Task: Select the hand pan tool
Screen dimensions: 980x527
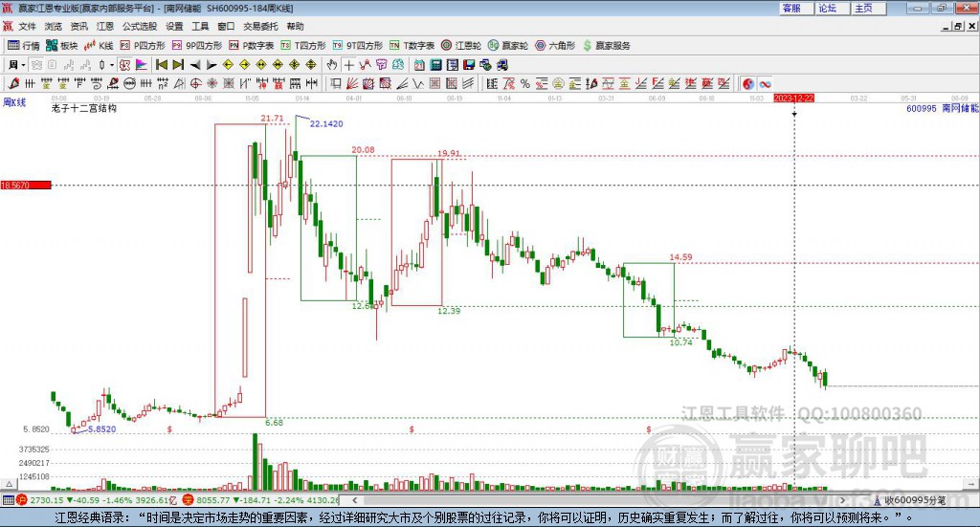Action: click(332, 65)
